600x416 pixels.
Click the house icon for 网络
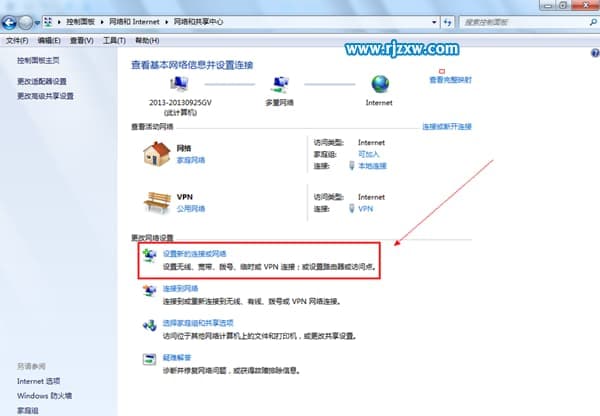click(157, 154)
